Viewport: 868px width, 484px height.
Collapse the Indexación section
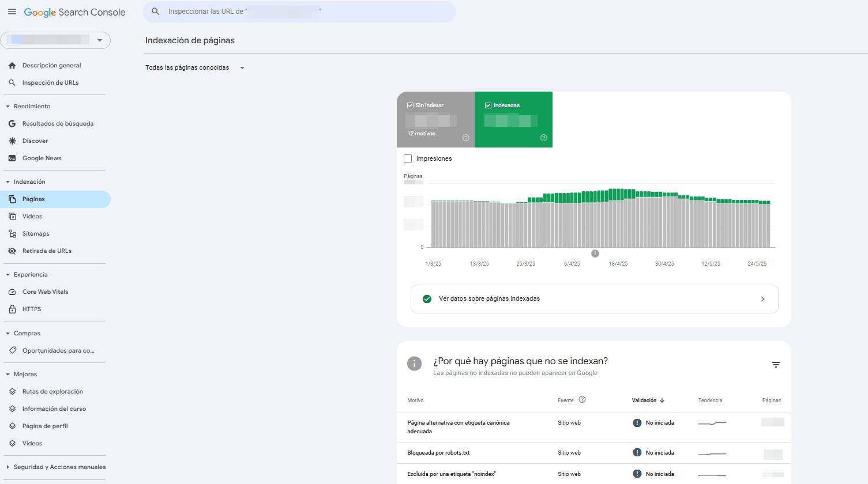pos(8,182)
